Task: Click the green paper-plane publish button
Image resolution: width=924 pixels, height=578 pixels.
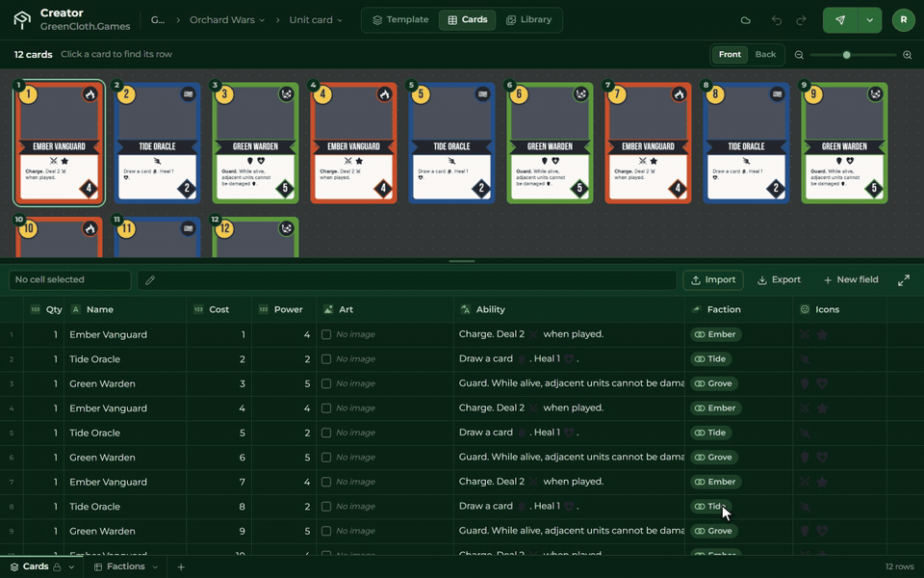Action: [x=840, y=20]
